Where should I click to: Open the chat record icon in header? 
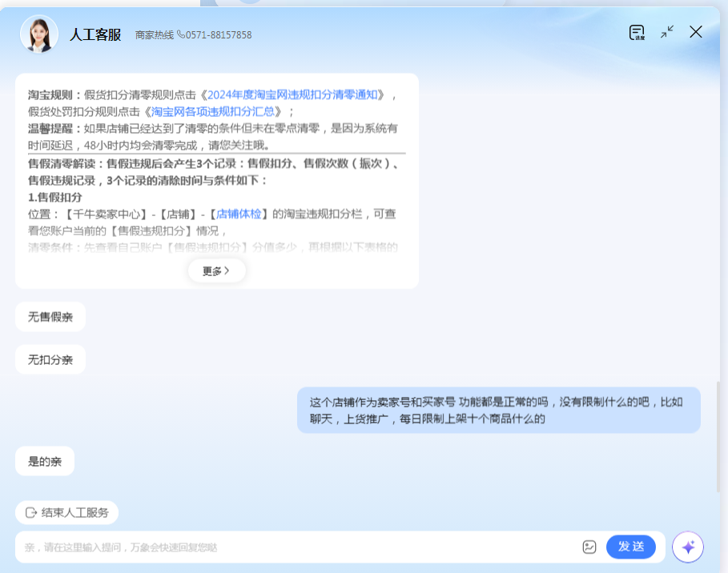click(x=637, y=33)
